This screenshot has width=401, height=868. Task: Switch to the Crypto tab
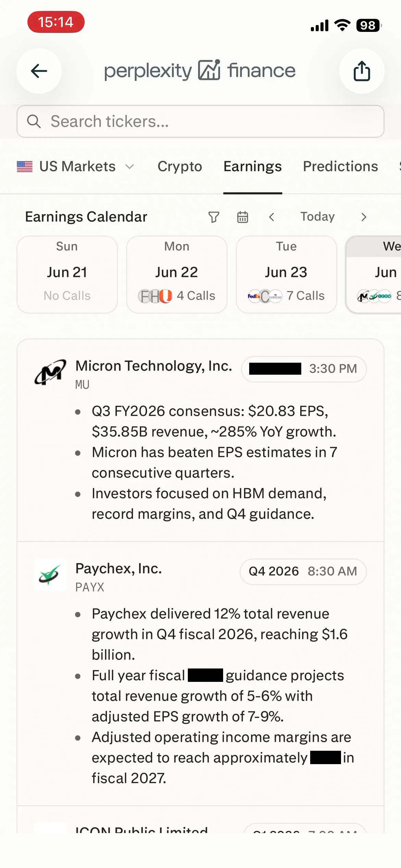tap(180, 167)
